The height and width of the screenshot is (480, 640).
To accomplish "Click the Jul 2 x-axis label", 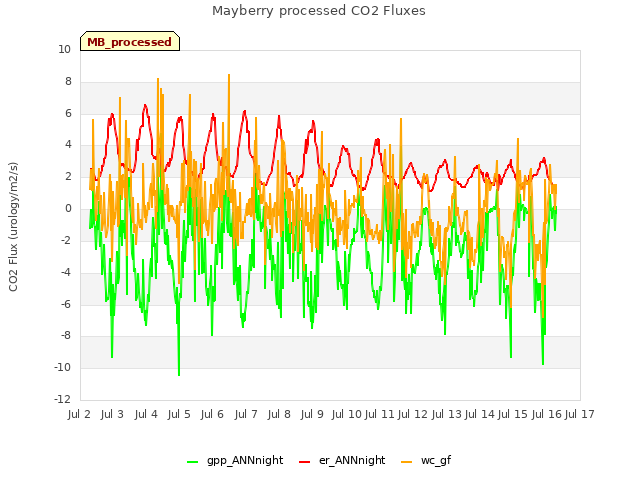I will point(79,414).
